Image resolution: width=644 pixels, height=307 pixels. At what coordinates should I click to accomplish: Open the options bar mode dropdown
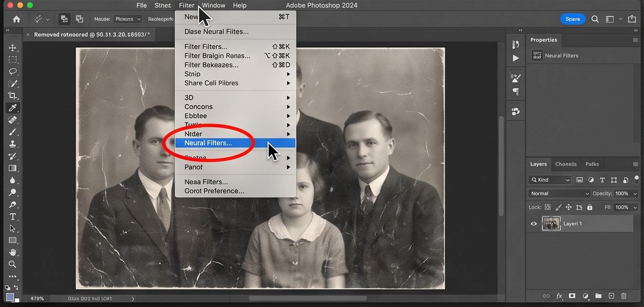point(127,19)
